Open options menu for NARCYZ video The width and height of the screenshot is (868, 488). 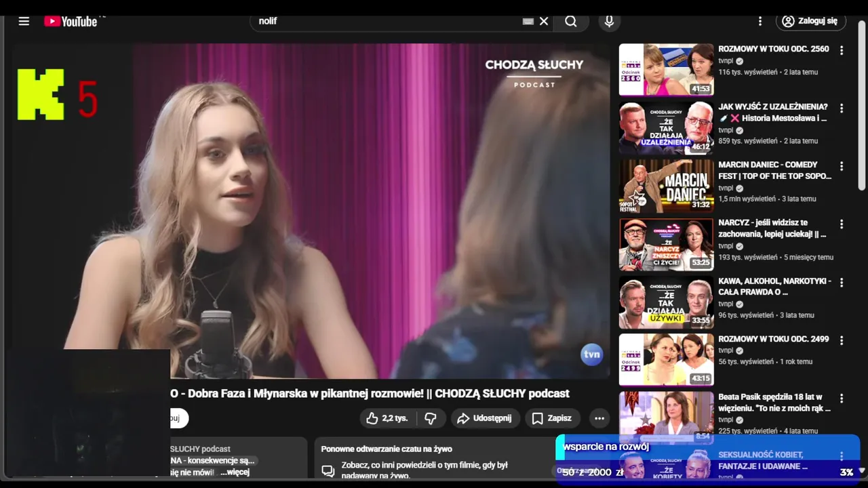(842, 224)
